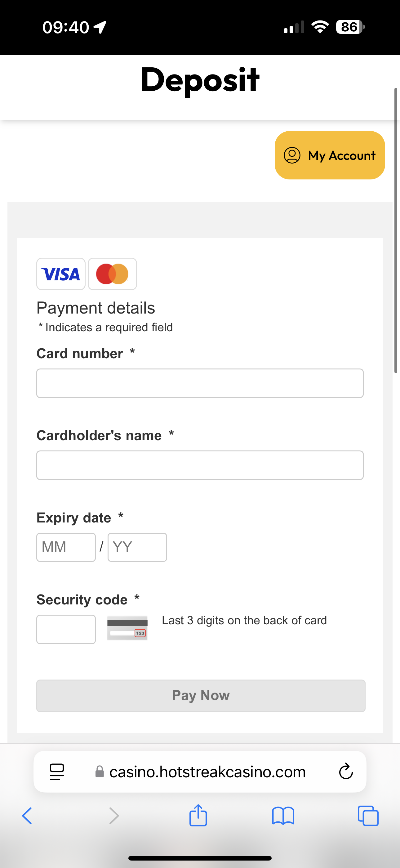Viewport: 400px width, 868px height.
Task: Tap the Safari forward arrow
Action: click(x=114, y=816)
